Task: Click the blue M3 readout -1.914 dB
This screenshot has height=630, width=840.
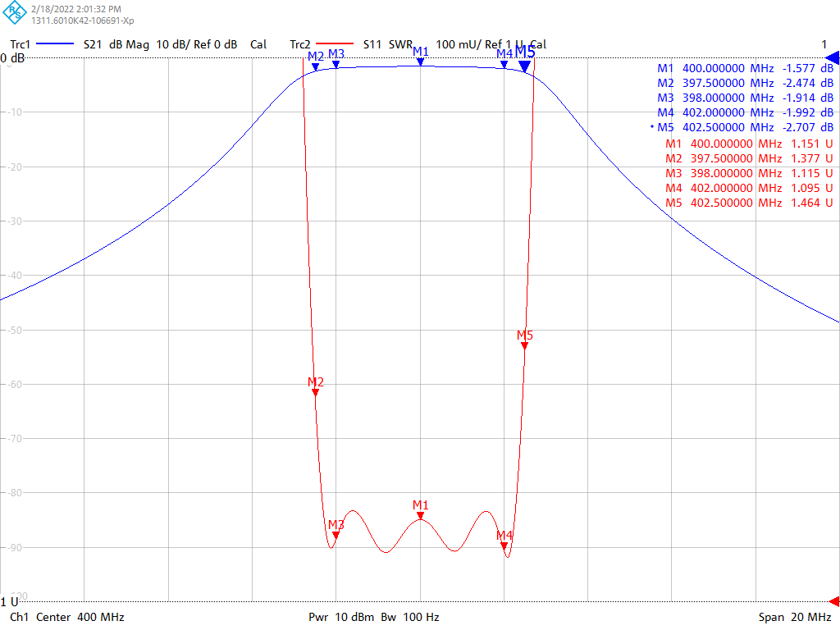Action: (x=745, y=98)
